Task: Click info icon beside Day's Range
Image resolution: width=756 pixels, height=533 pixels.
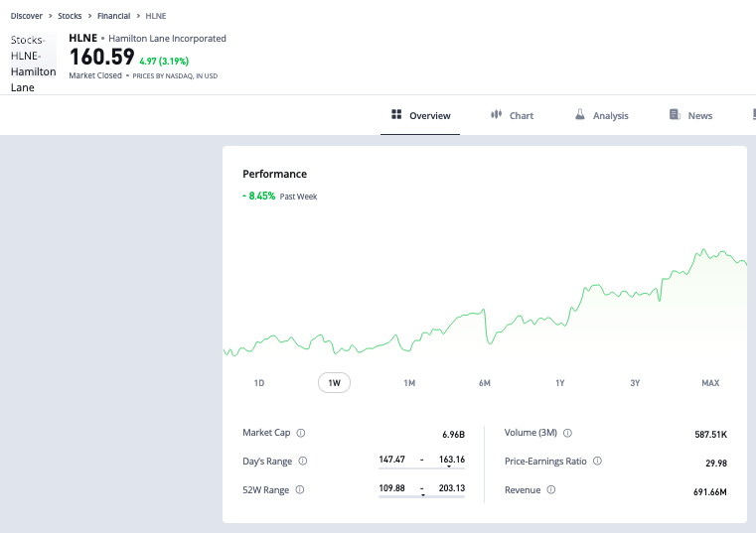Action: point(303,461)
